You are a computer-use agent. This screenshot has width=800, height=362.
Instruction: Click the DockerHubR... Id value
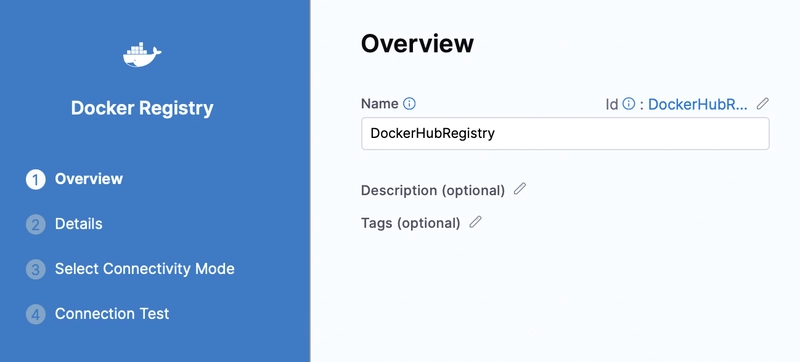pos(697,104)
